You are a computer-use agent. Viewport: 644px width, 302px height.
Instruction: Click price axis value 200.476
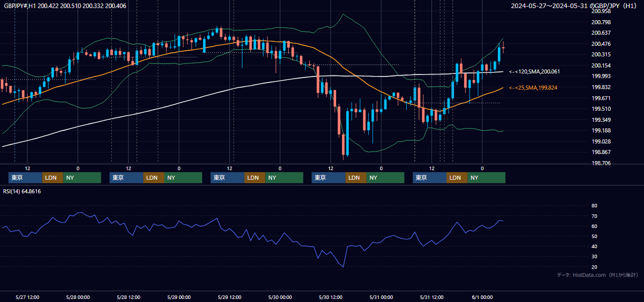(601, 44)
